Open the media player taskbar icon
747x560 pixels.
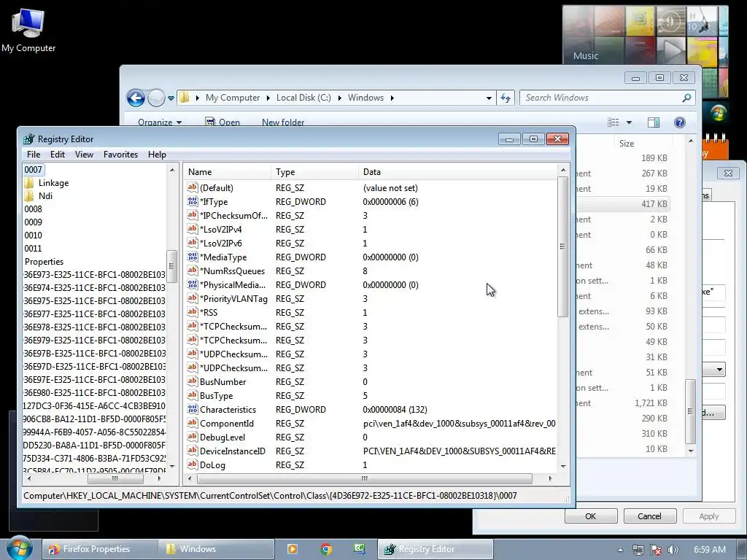coord(293,549)
